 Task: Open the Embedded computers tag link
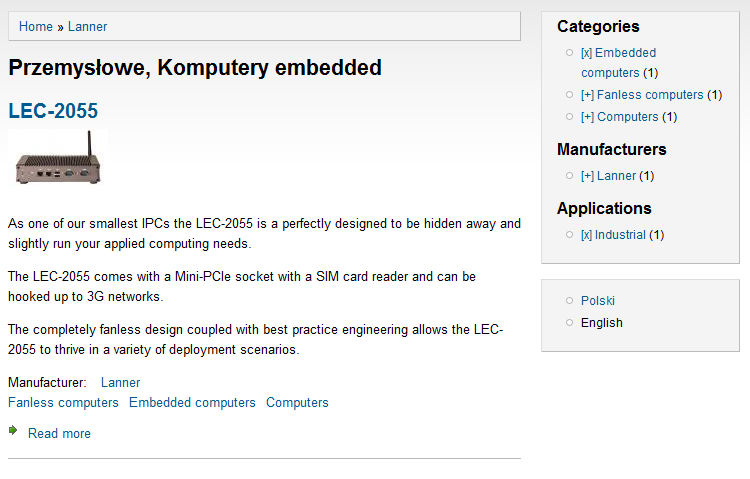point(192,403)
